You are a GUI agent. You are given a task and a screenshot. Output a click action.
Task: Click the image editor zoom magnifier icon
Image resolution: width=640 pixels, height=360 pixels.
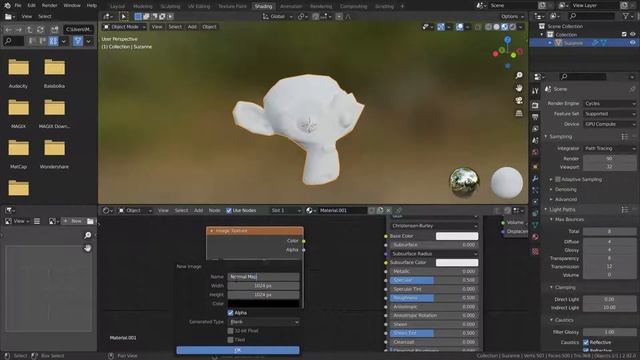click(87, 235)
